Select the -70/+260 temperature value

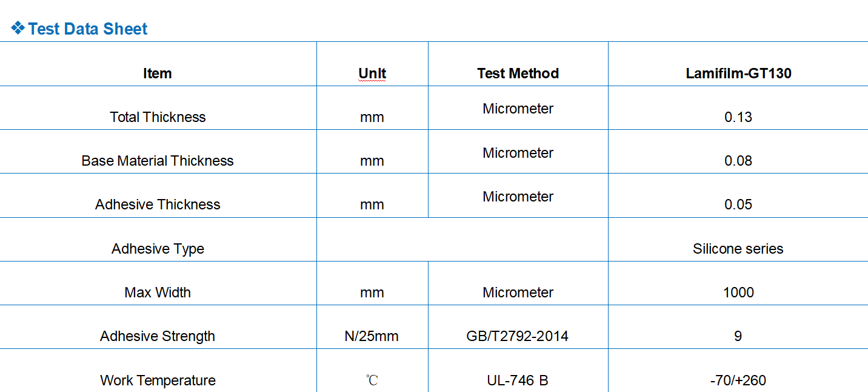pyautogui.click(x=738, y=380)
